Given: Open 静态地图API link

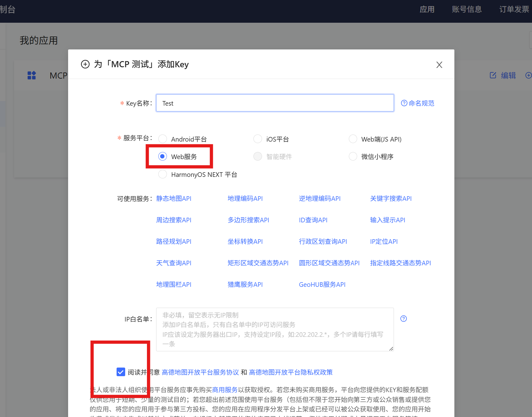Looking at the screenshot, I should click(174, 199).
